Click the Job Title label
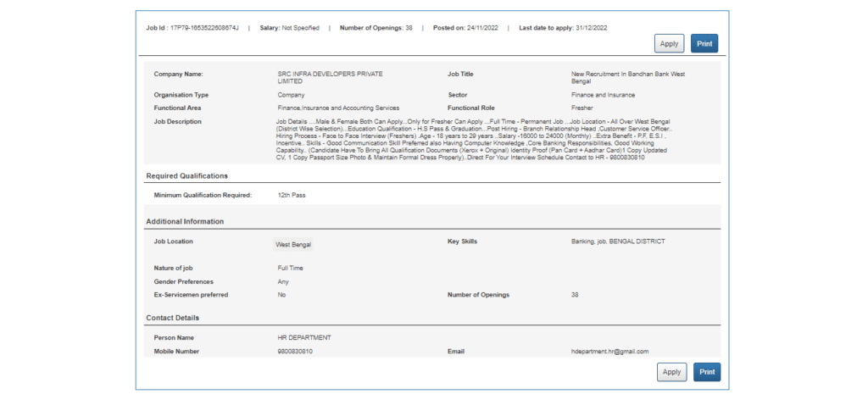The width and height of the screenshot is (868, 416). tap(460, 74)
